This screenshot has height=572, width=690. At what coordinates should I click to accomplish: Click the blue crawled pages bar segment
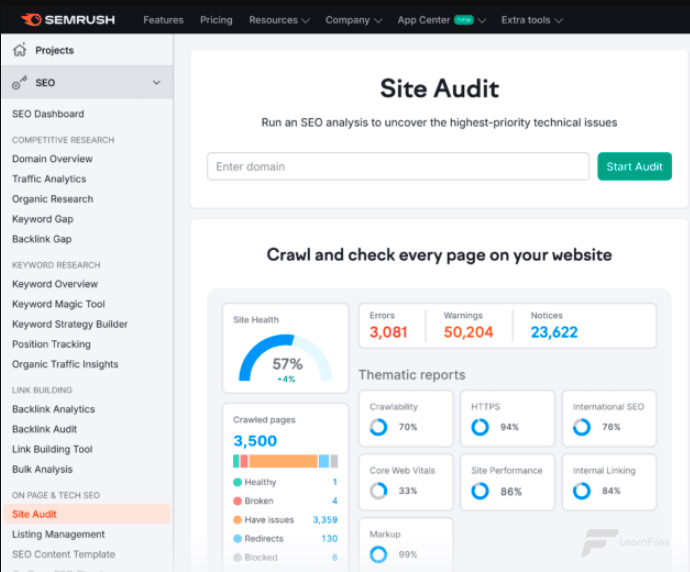point(323,461)
